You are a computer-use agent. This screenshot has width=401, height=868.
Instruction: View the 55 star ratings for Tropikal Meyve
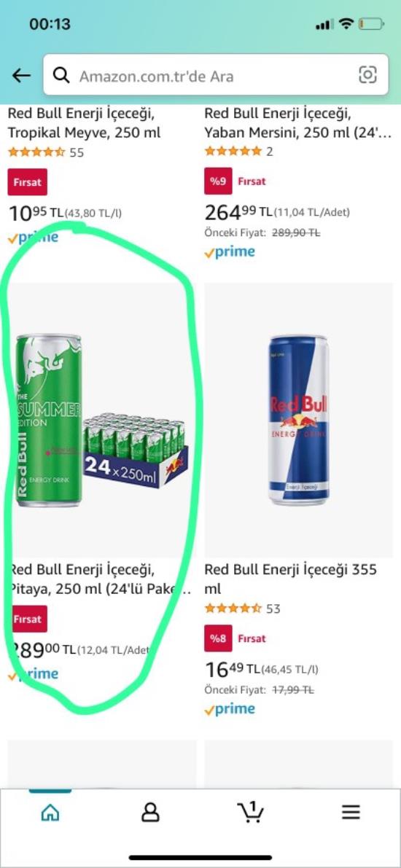point(46,152)
